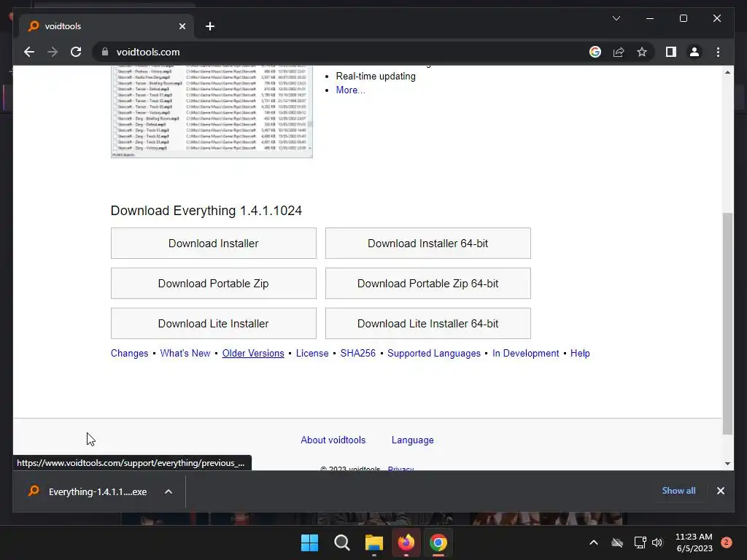Minimize the Chrome window
The width and height of the screenshot is (747, 560).
650,18
